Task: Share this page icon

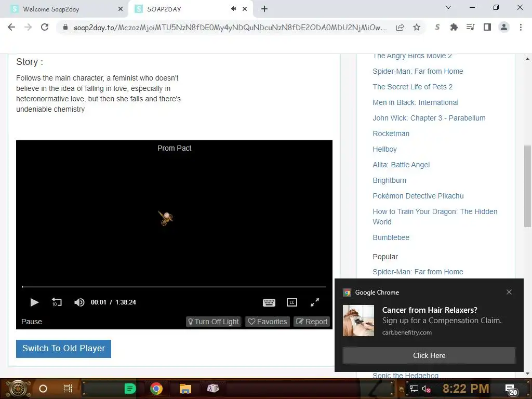Action: click(400, 28)
